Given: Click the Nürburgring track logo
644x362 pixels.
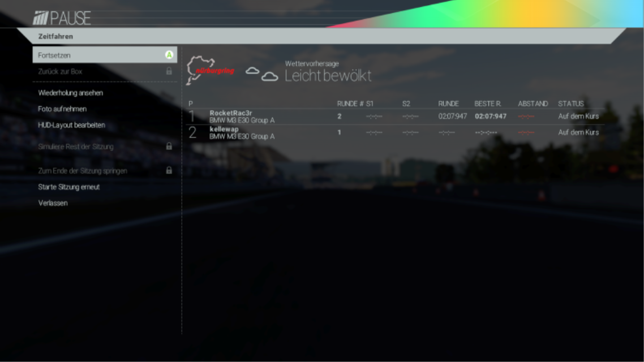Looking at the screenshot, I should [x=210, y=70].
